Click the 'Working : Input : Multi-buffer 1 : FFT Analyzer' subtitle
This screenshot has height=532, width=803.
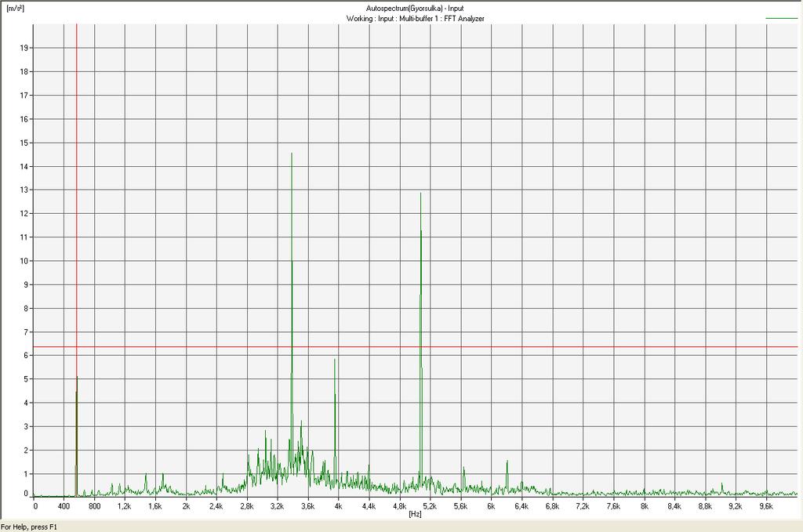416,19
